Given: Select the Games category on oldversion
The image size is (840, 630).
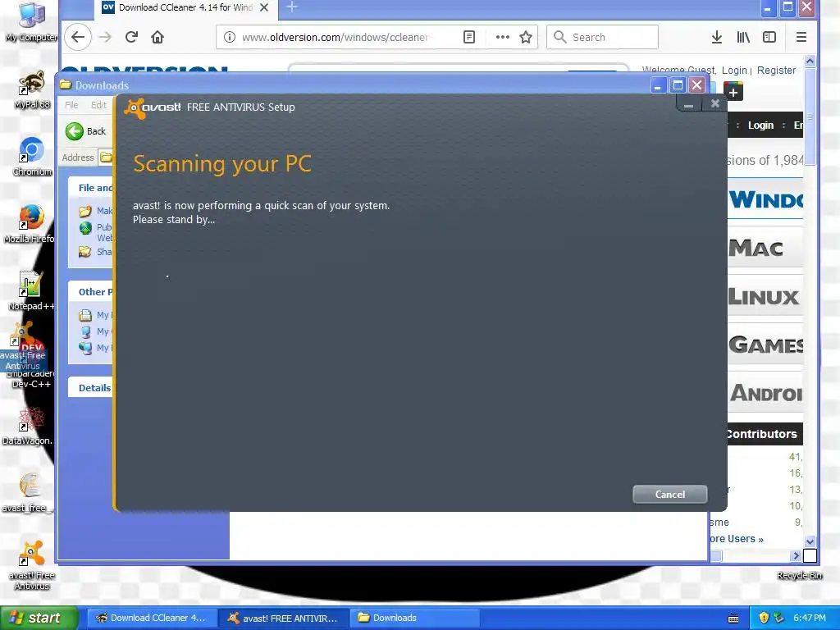Looking at the screenshot, I should (x=766, y=345).
